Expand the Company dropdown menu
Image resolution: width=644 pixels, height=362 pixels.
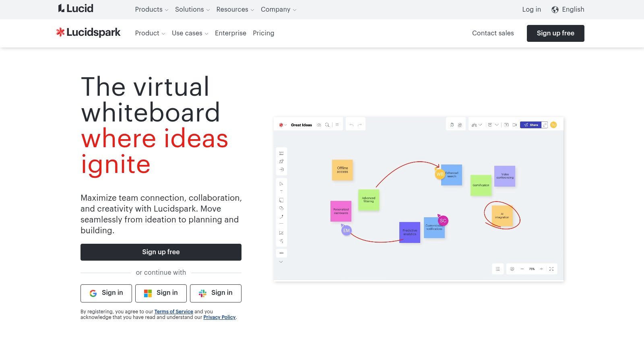[x=279, y=10]
